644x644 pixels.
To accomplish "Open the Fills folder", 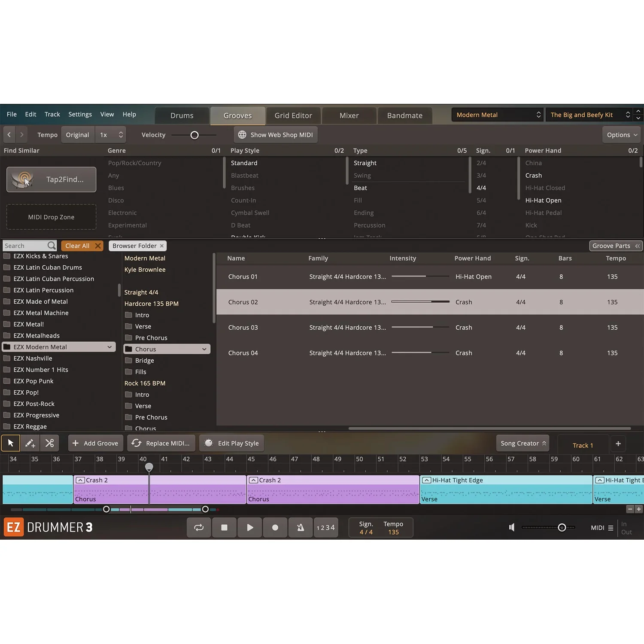I will pyautogui.click(x=136, y=372).
